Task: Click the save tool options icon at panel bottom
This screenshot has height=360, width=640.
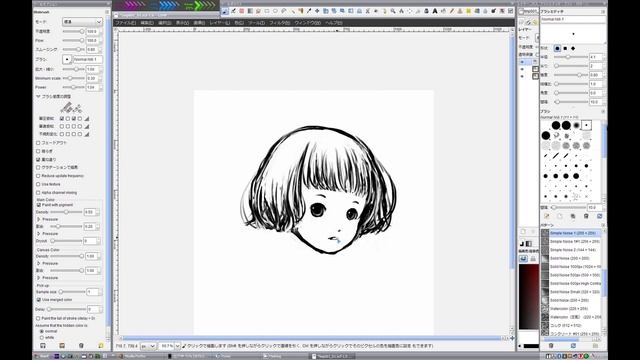Action: (x=43, y=346)
